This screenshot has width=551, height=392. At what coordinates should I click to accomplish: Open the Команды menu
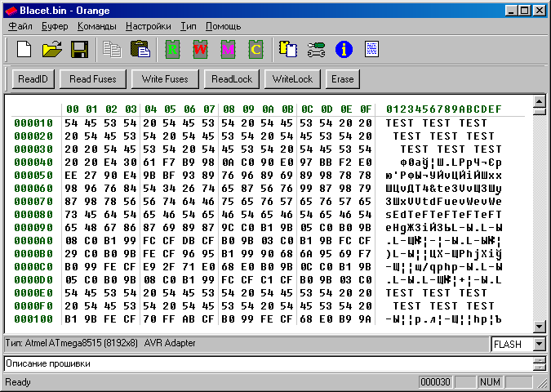click(97, 26)
